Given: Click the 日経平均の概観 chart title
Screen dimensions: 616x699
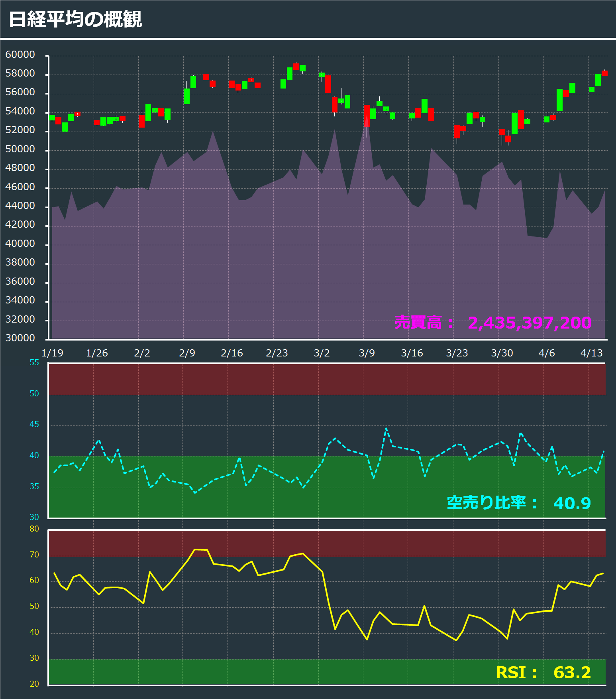Looking at the screenshot, I should 75,19.
